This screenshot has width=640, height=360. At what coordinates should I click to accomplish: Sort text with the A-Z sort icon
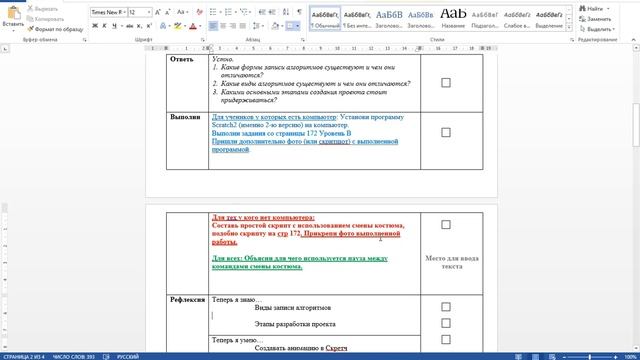tap(286, 12)
